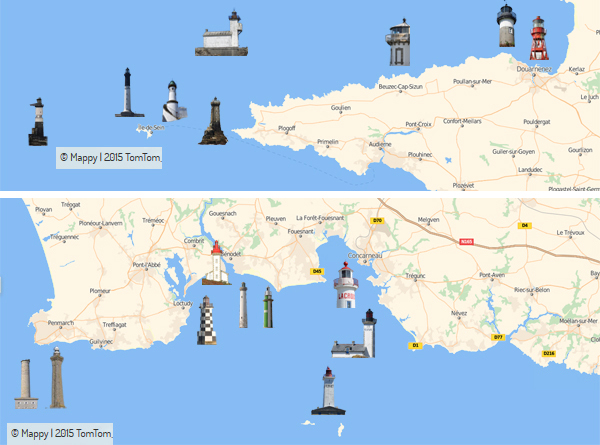600x445 pixels.
Task: Click the Pleuven label
Action: pos(276,218)
